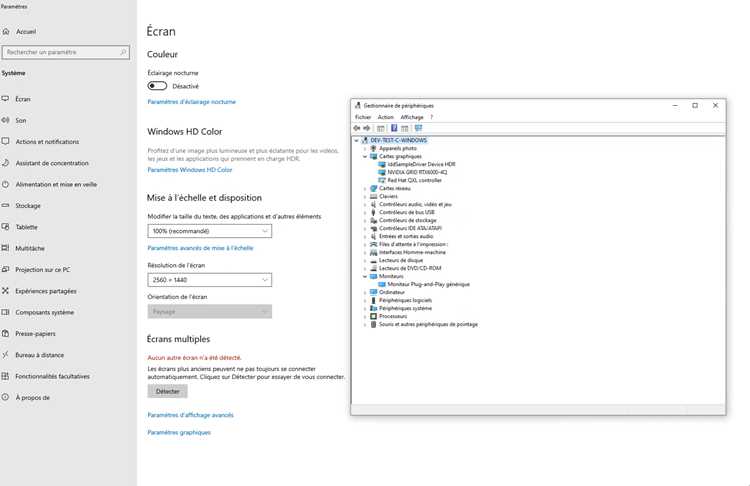
Task: Select IddSampleDriver Device HDR
Action: pos(421,165)
